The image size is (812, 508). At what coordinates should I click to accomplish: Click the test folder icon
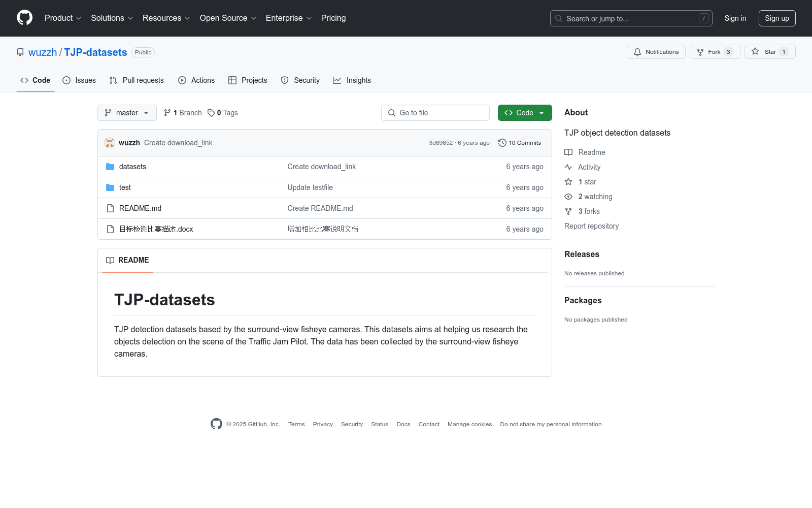pos(110,187)
